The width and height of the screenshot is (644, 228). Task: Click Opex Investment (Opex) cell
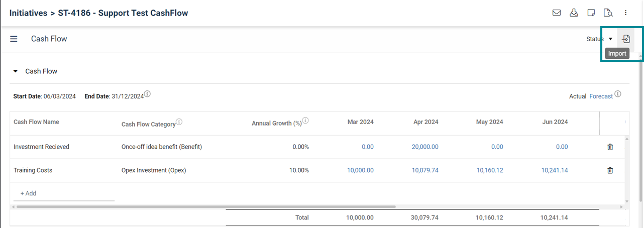coord(154,170)
